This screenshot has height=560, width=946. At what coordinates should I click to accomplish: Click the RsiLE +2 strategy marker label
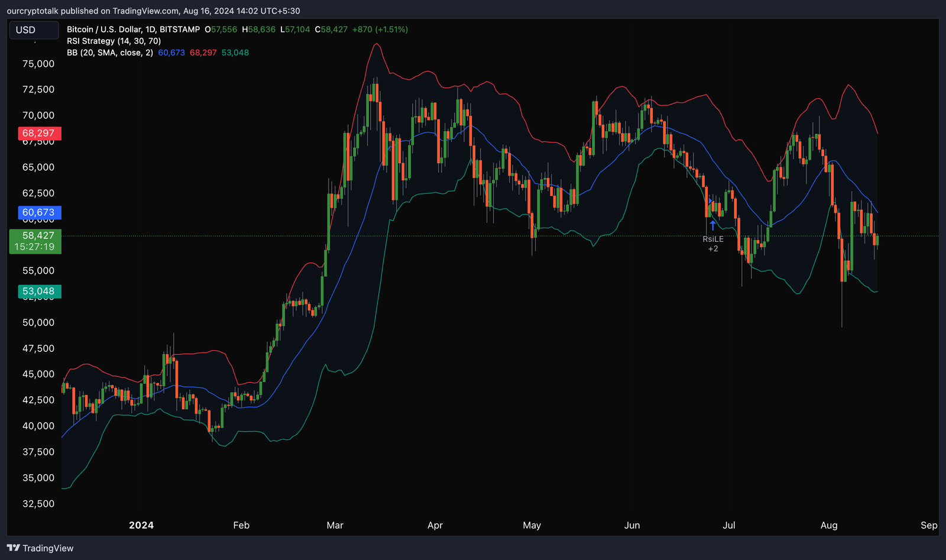click(713, 244)
